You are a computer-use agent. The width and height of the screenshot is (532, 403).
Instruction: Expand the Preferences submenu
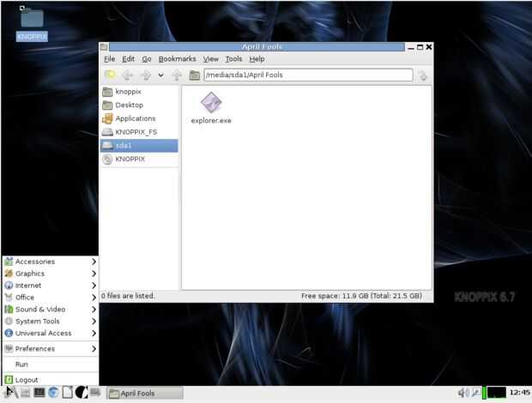51,348
